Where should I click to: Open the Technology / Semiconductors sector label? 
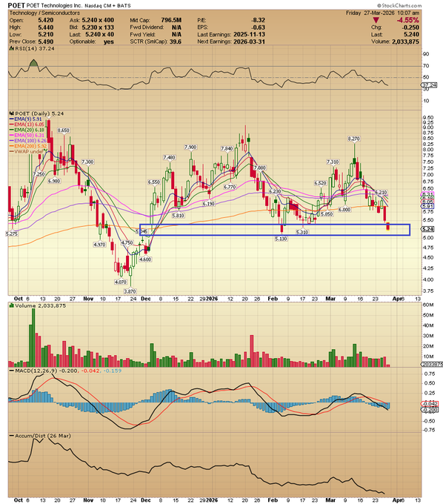point(44,13)
